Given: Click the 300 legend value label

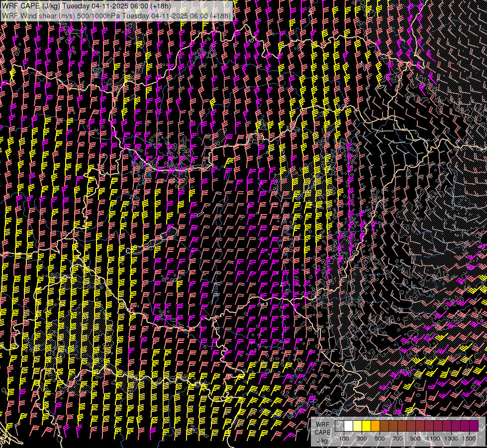Looking at the screenshot, I should 362,439.
